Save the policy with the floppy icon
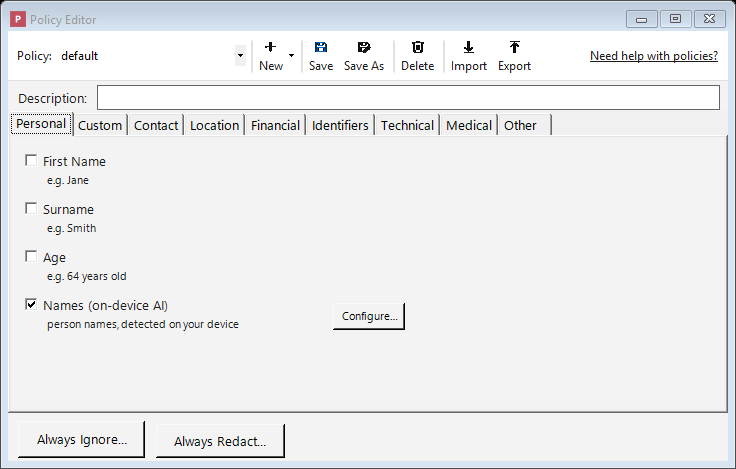 click(321, 47)
